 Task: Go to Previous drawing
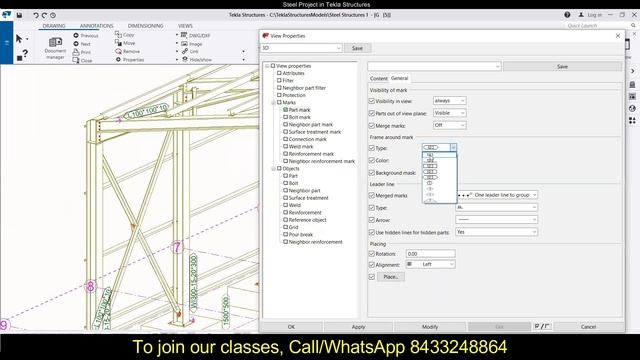86,36
